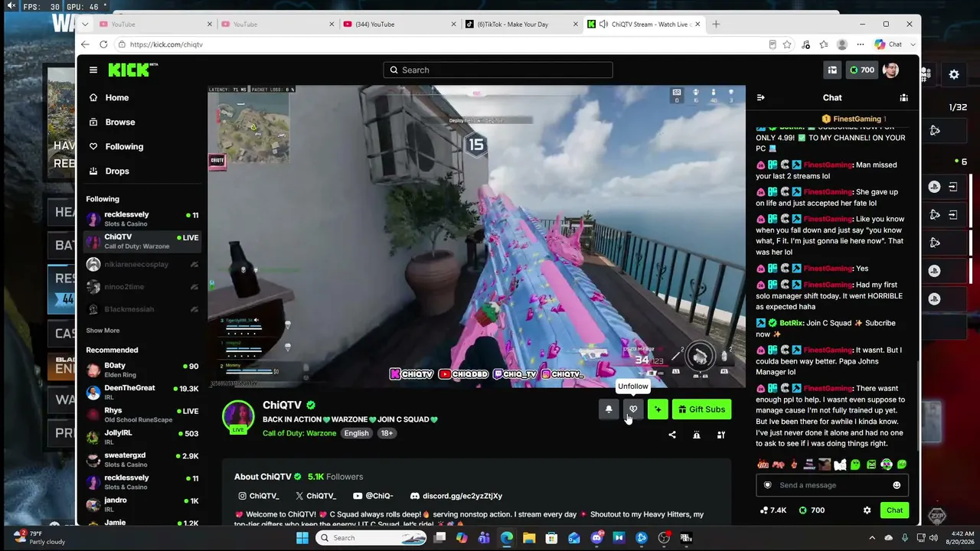Click the English language tag
This screenshot has height=551, width=980.
tap(356, 433)
